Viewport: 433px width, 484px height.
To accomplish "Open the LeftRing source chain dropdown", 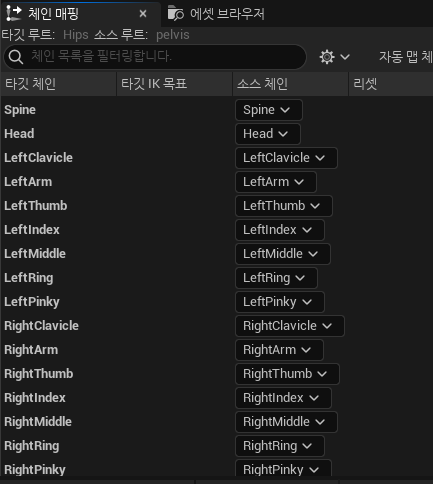I will click(x=276, y=278).
